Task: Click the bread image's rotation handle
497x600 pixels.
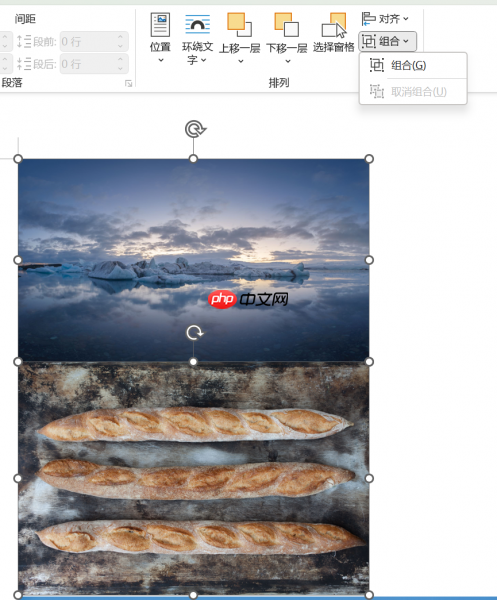Action: click(194, 333)
